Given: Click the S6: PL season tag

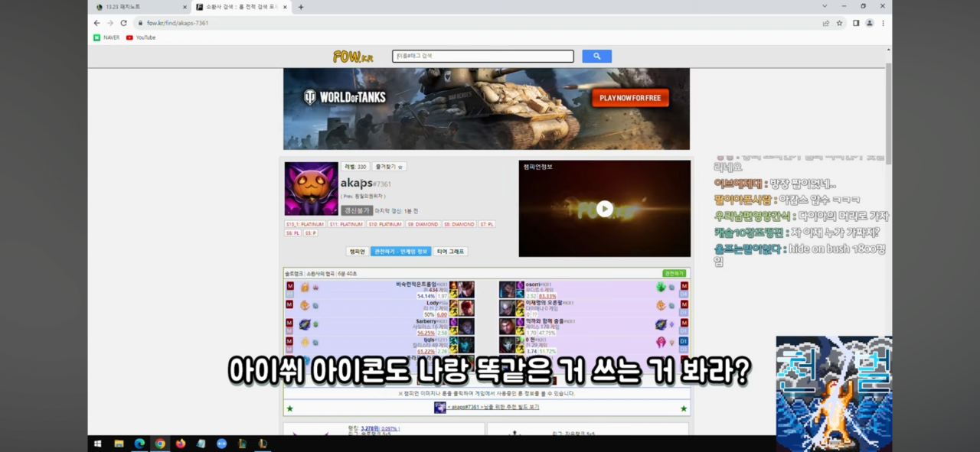Looking at the screenshot, I should point(293,233).
